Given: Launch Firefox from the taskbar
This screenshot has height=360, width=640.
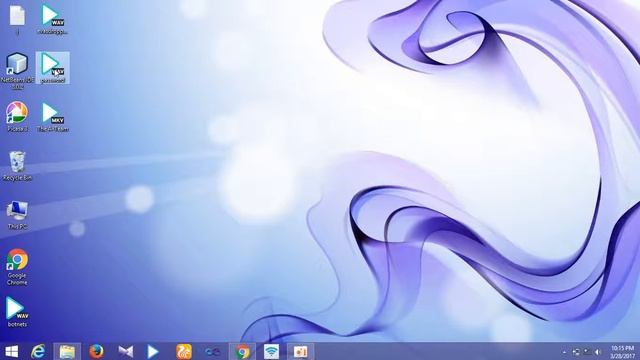Looking at the screenshot, I should (x=96, y=351).
